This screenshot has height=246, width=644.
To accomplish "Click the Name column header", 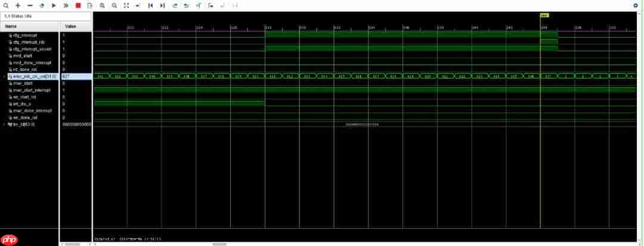I will 30,26.
